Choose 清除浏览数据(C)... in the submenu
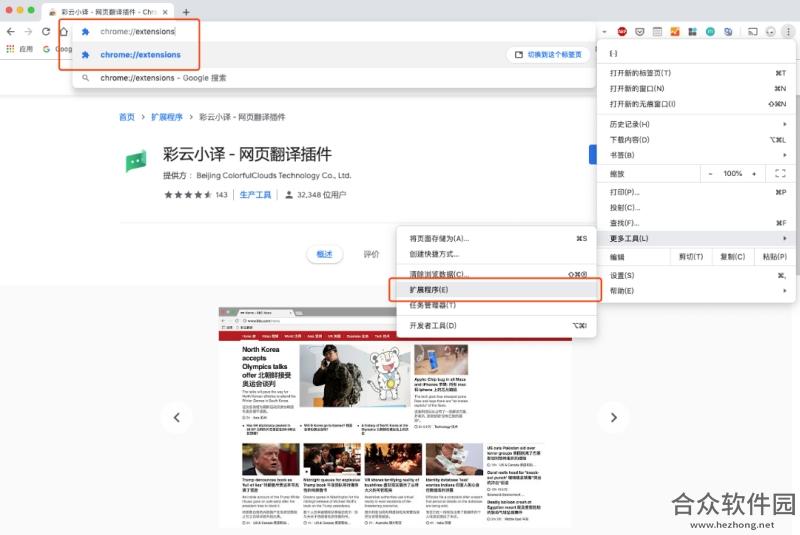 point(496,274)
